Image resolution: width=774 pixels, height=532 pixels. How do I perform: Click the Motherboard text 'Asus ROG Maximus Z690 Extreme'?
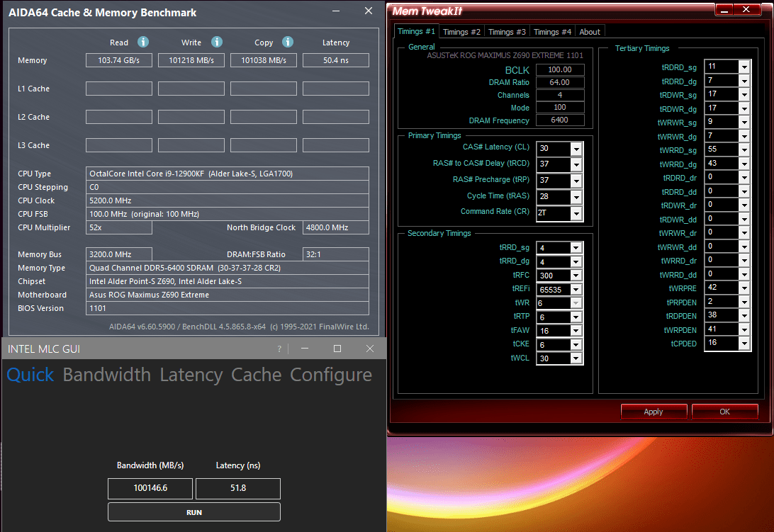(149, 295)
